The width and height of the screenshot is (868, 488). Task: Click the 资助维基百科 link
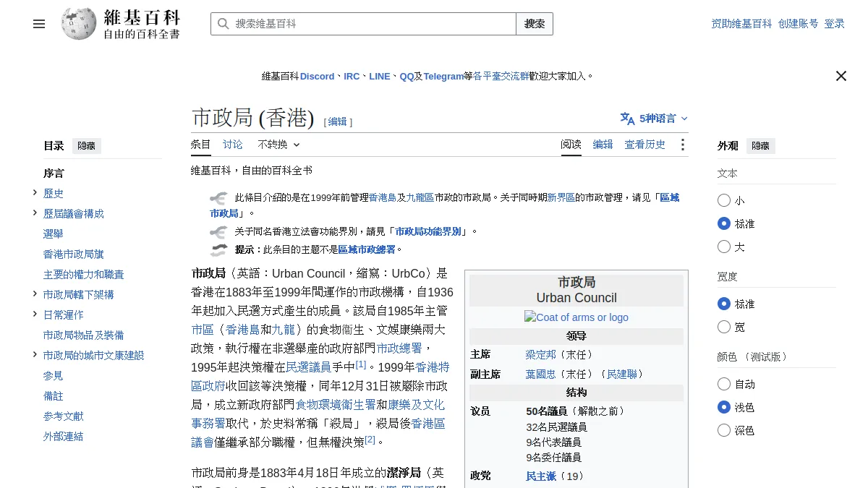click(742, 24)
